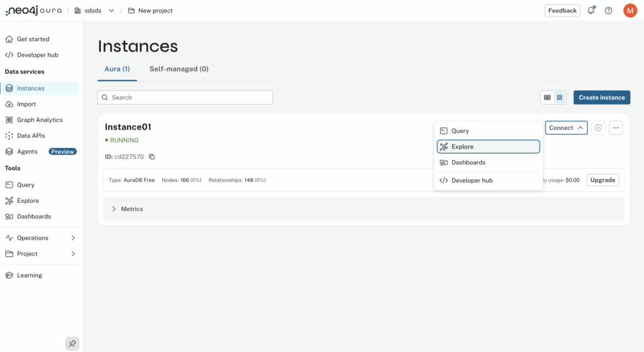644x352 pixels.
Task: Open the three-dot more options menu
Action: pyautogui.click(x=616, y=128)
